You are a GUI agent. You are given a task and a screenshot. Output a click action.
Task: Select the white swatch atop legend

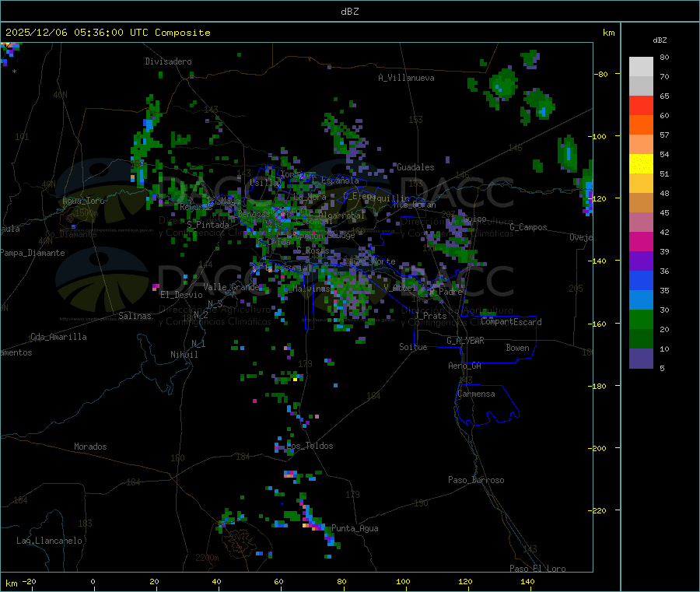pos(641,67)
